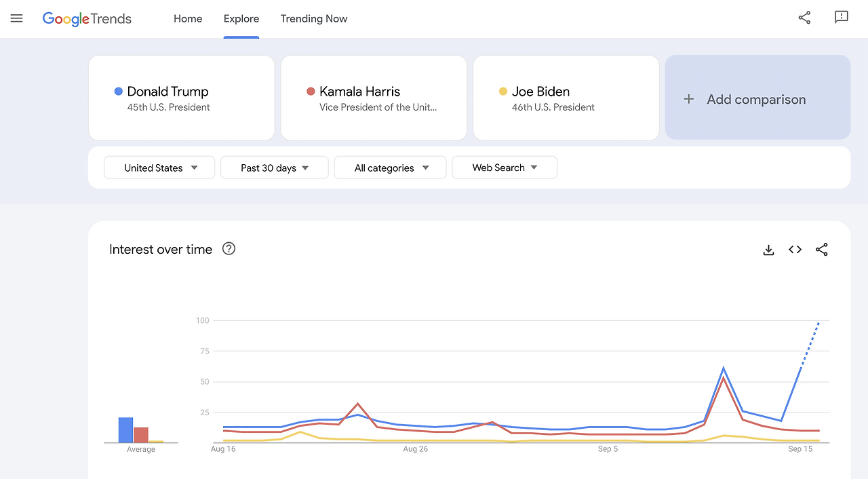868x479 pixels.
Task: Open the send feedback icon
Action: click(x=842, y=18)
